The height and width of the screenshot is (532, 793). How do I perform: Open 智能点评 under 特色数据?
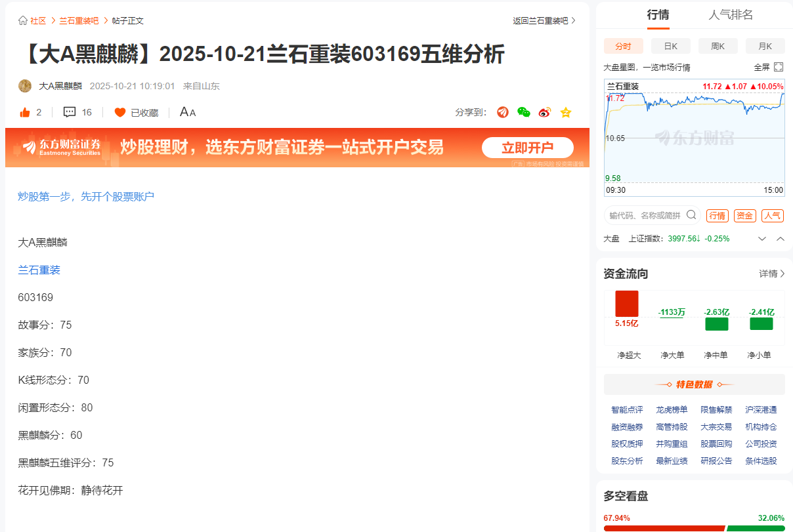click(627, 409)
